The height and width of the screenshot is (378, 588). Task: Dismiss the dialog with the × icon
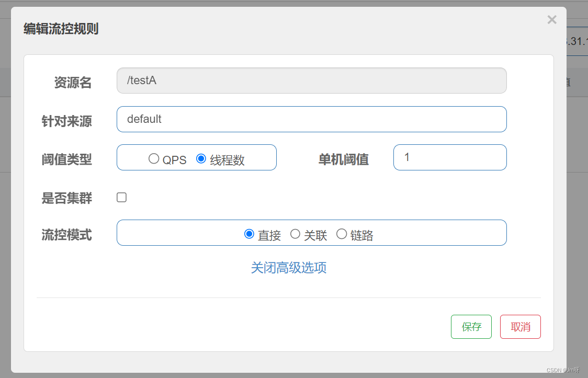pos(552,19)
